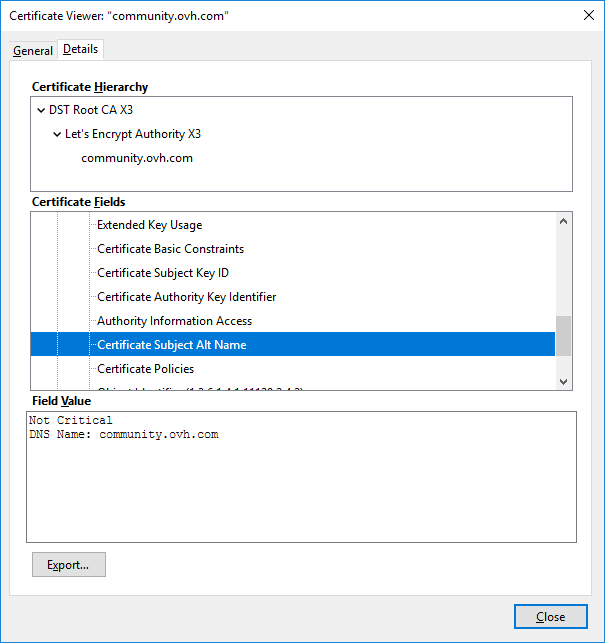Screen dimensions: 605x643
Task: Collapse the DST Root CA X3 node
Action: tap(40, 110)
